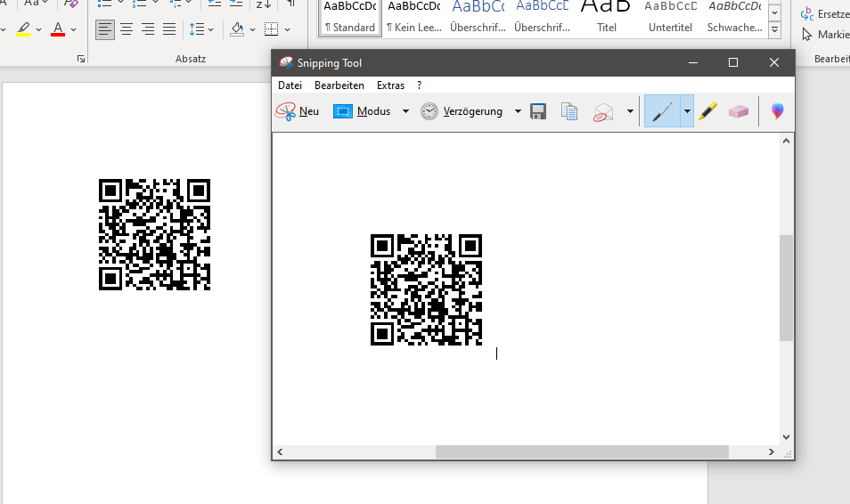Send snip by email envelope icon
850x504 pixels.
[x=603, y=111]
